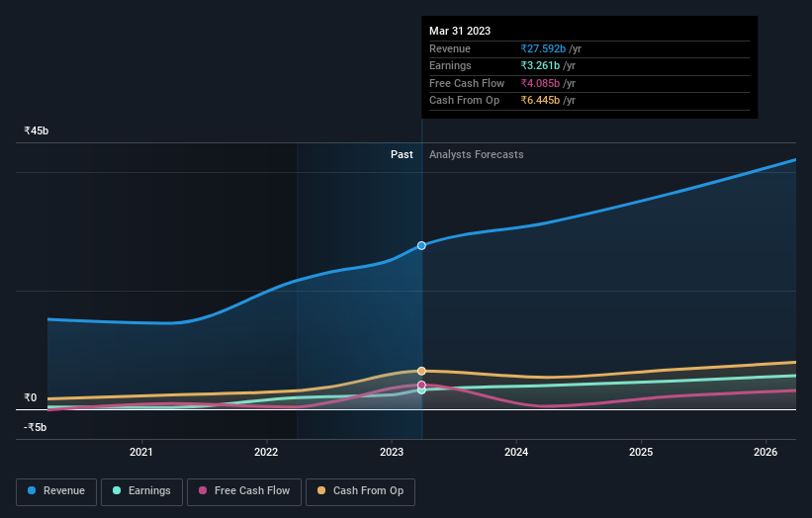
Task: Click the teal Earnings data point
Action: pos(421,390)
